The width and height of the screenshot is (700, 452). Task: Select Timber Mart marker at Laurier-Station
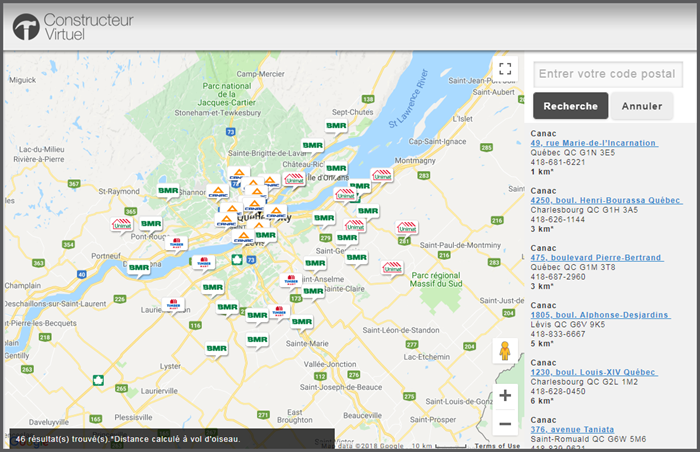(173, 304)
